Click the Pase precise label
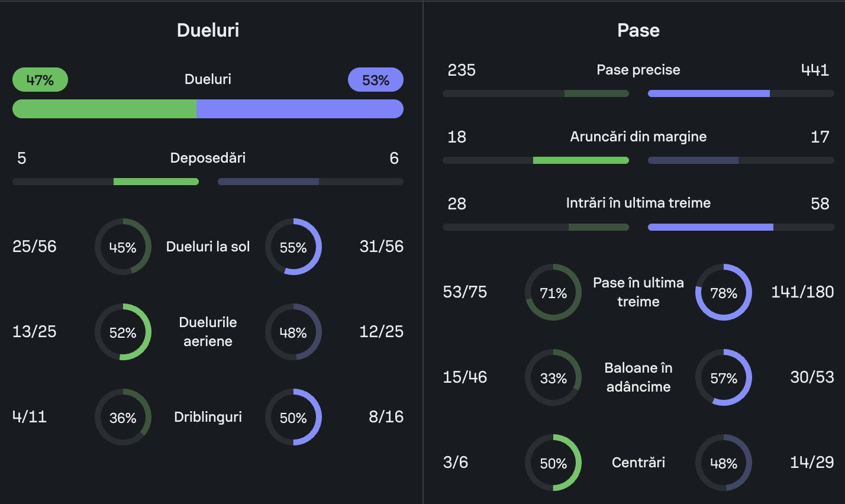This screenshot has height=504, width=845. point(638,70)
